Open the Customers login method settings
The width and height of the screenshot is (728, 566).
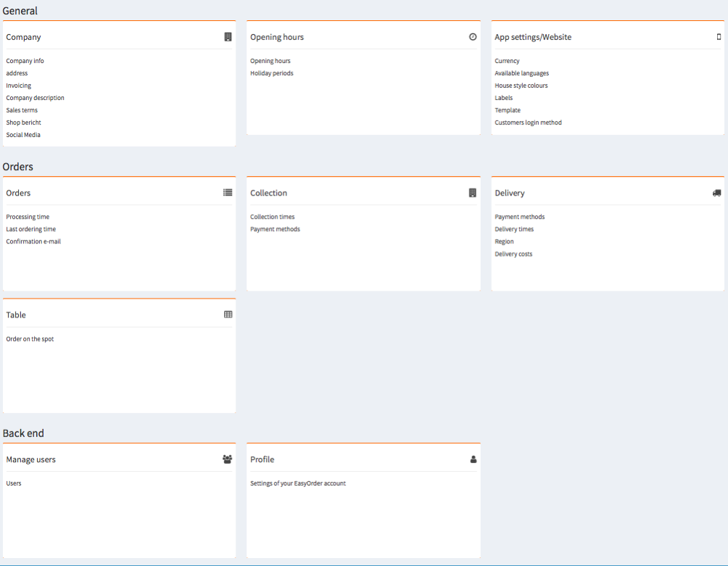pyautogui.click(x=530, y=122)
